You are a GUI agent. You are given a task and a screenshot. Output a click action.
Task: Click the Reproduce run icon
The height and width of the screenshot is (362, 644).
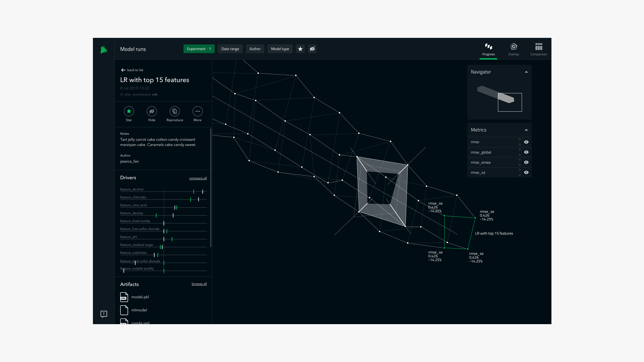click(175, 111)
